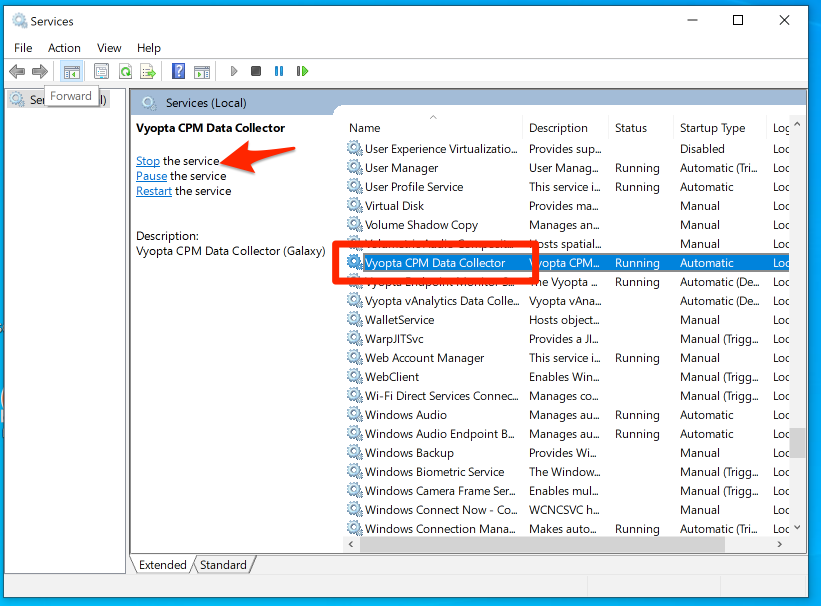Click the Stop Service square icon
The width and height of the screenshot is (821, 606).
[256, 71]
